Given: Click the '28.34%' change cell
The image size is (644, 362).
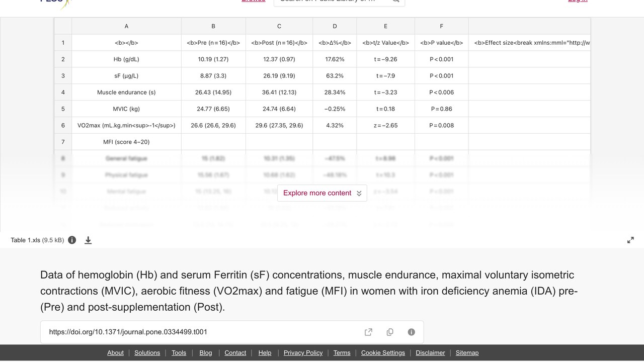Looking at the screenshot, I should click(x=335, y=93).
